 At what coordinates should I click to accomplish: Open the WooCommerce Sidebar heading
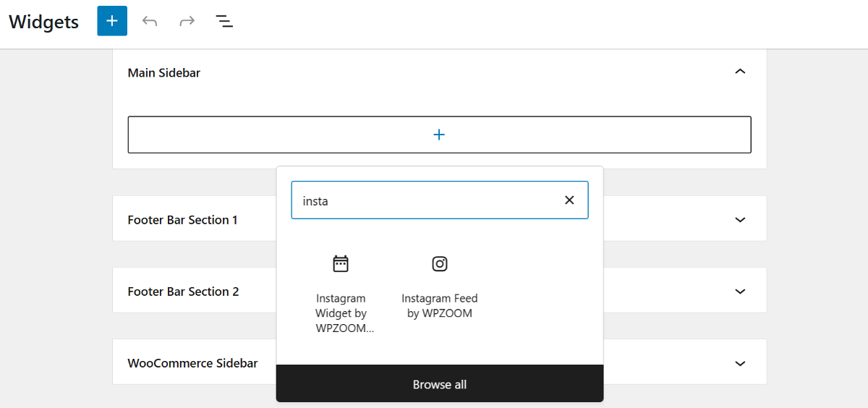(193, 363)
